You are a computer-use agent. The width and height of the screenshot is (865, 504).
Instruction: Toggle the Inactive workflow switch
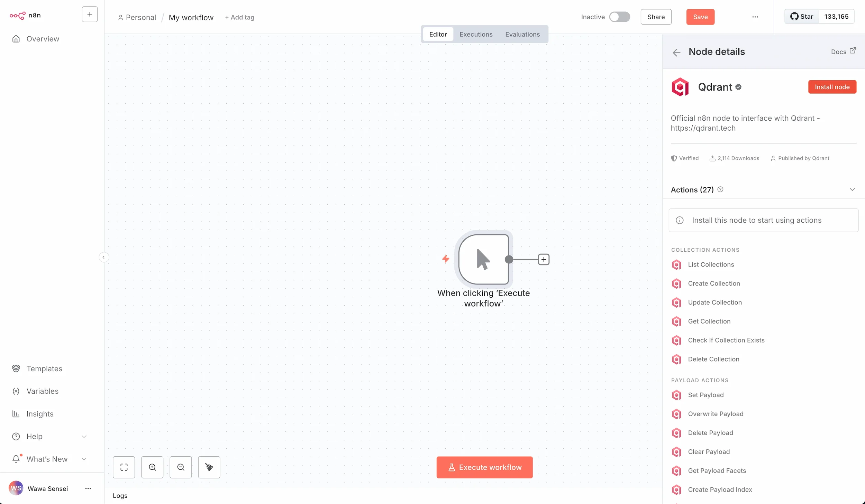(619, 17)
